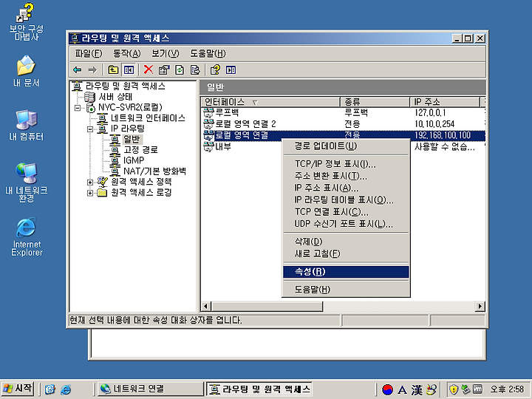This screenshot has height=399, width=532.
Task: Click the Forward arrow toolbar icon
Action: pyautogui.click(x=92, y=70)
